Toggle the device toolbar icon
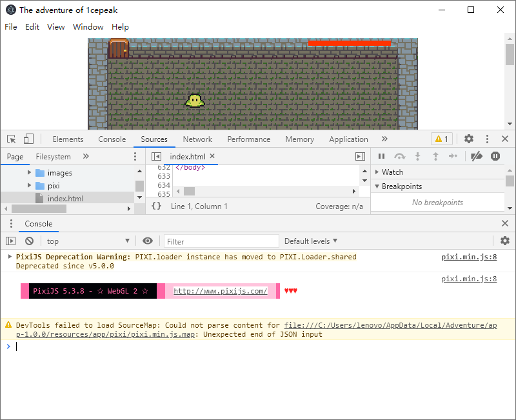 28,139
